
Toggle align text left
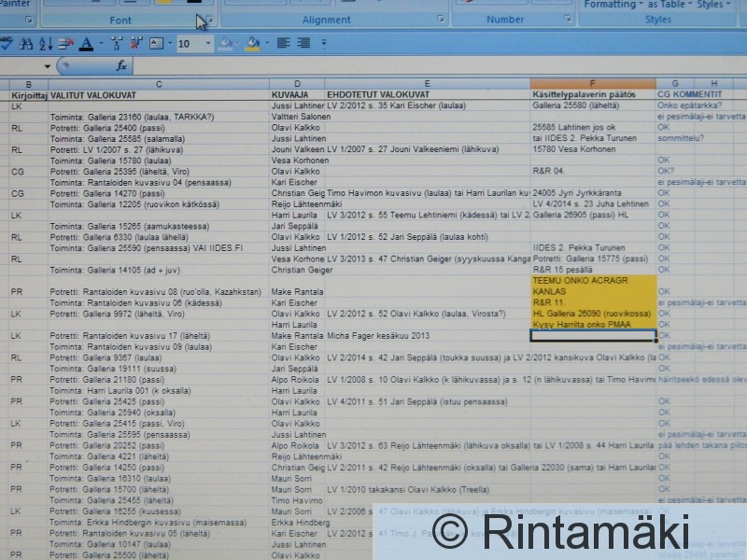[x=280, y=44]
